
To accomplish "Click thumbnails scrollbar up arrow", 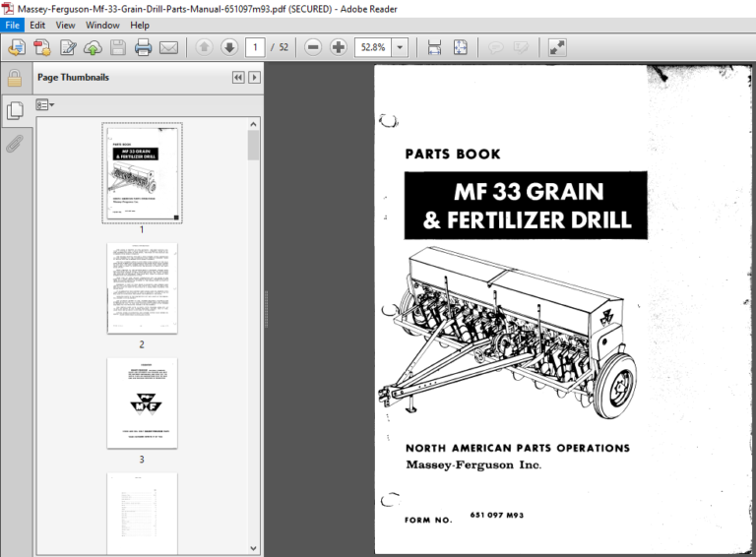I will [253, 124].
